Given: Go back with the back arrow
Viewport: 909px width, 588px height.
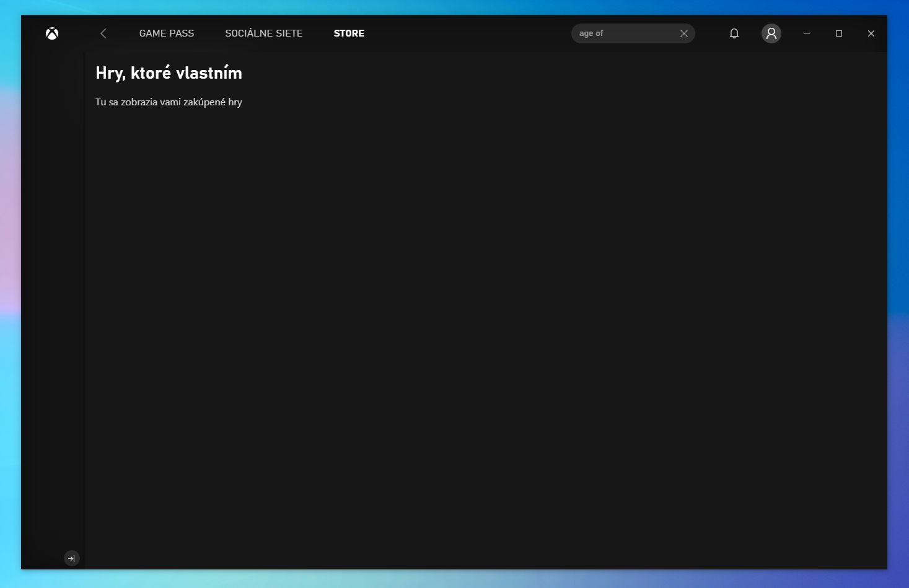Looking at the screenshot, I should [x=103, y=33].
